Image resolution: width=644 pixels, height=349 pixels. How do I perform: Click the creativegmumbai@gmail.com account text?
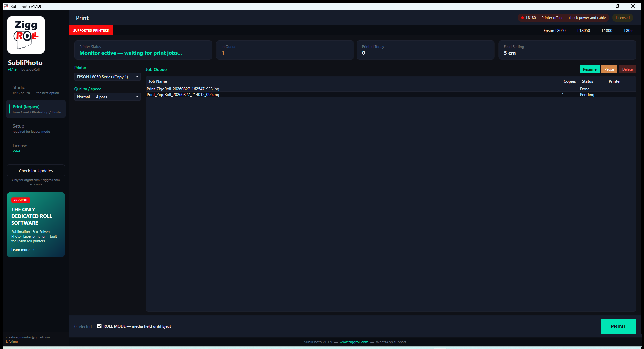[28, 337]
